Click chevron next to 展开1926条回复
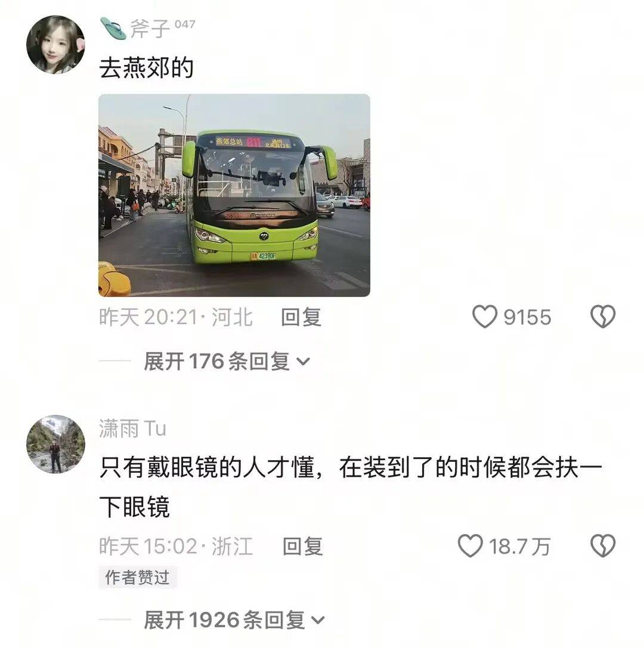Image resolution: width=644 pixels, height=649 pixels. pyautogui.click(x=318, y=620)
